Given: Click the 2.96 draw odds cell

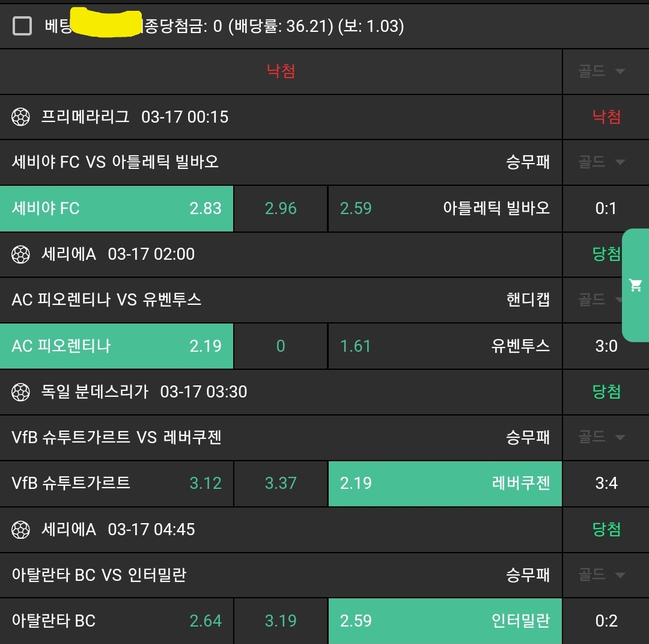Looking at the screenshot, I should 281,209.
